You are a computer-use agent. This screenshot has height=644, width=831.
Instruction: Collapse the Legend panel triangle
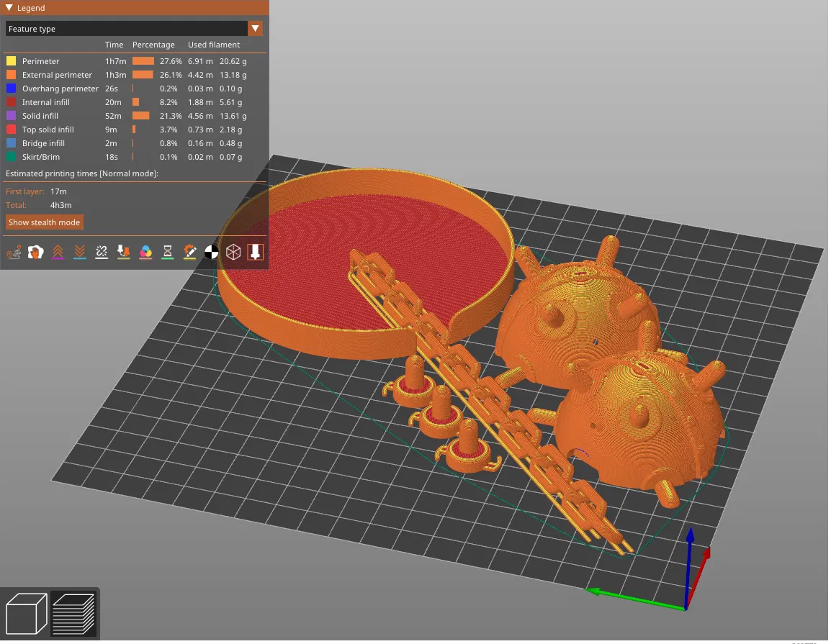(9, 7)
